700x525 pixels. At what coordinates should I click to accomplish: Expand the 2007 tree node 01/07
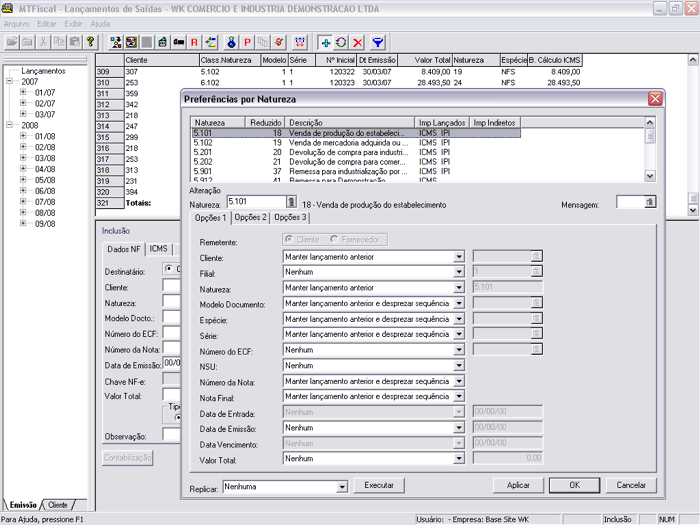coord(23,92)
